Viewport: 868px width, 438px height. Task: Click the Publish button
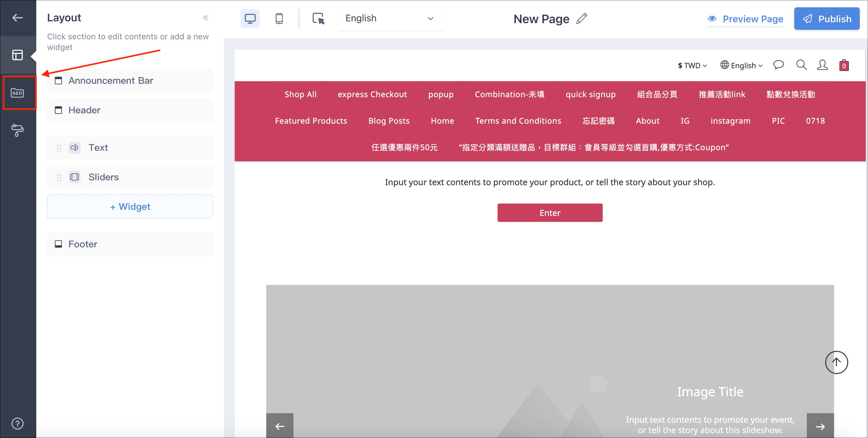827,19
